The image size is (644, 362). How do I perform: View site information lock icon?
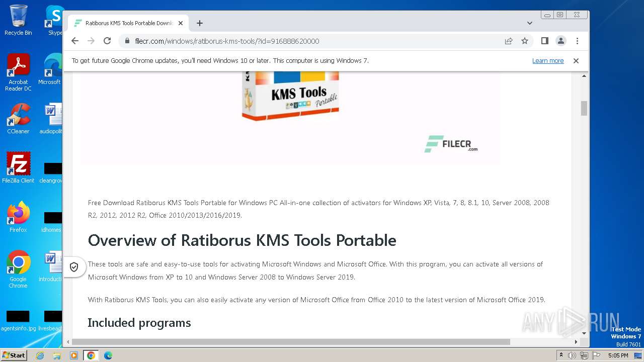point(127,41)
